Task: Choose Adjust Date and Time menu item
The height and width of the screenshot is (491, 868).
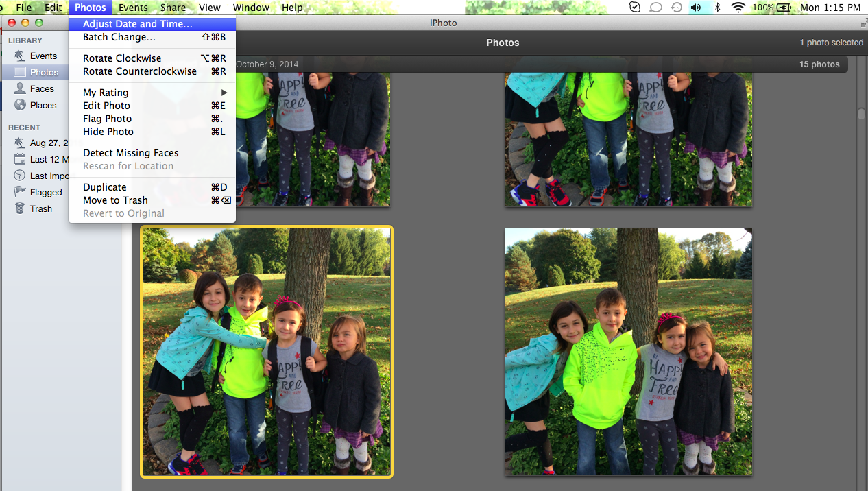Action: click(x=137, y=24)
